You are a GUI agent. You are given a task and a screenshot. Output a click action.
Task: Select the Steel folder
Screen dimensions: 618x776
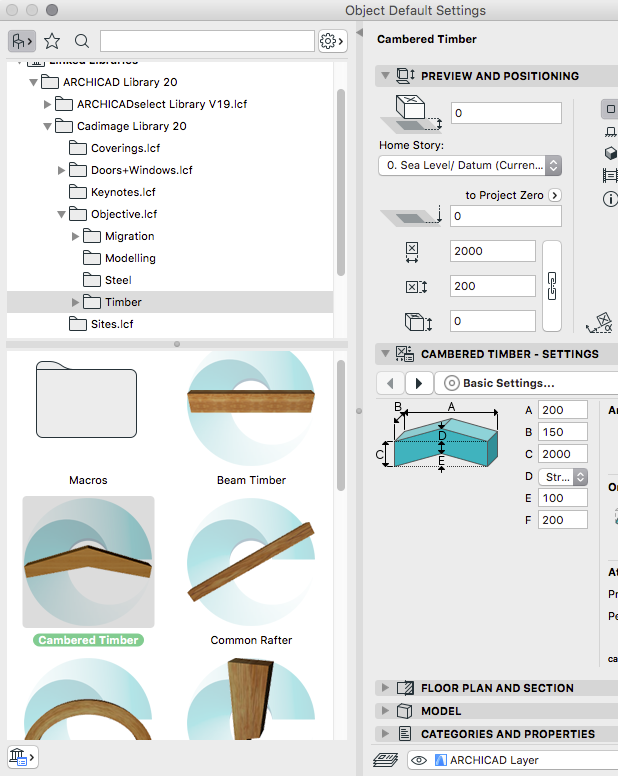[107, 280]
